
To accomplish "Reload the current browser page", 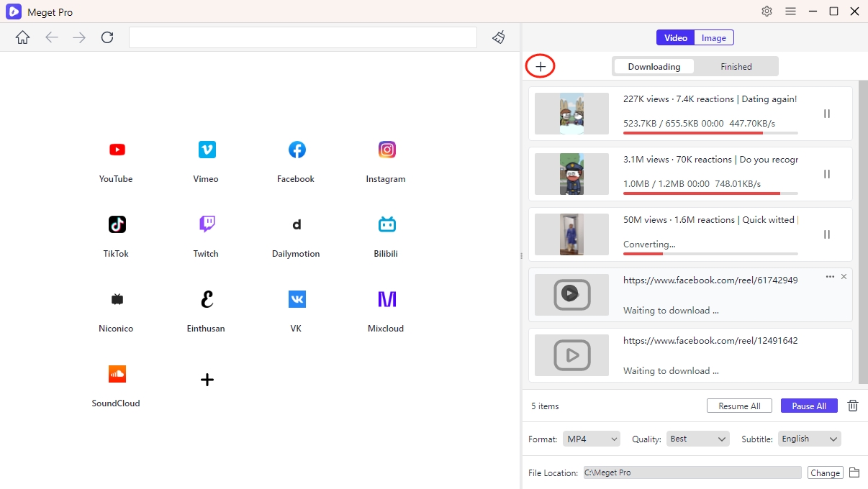I will [107, 37].
